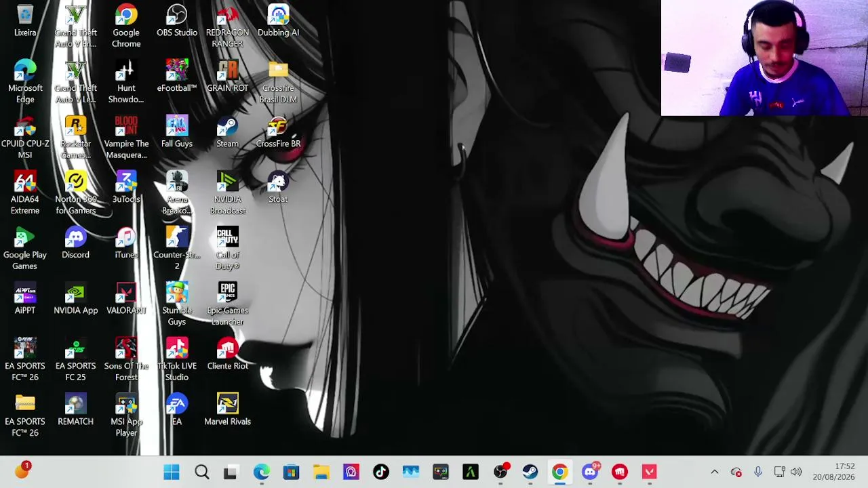Open the Epic Games Launcher shortcut
Screen dimensions: 868x488
pos(227,304)
